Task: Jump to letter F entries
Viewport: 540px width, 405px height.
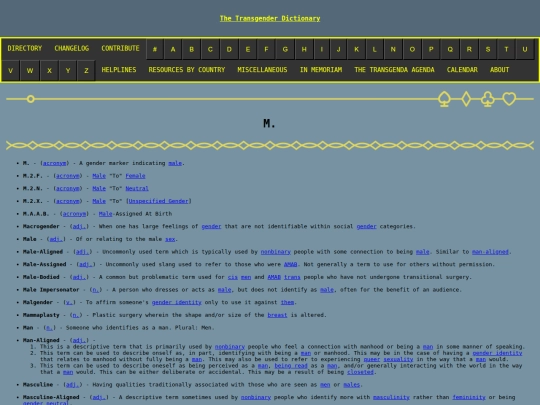Action: 266,49
